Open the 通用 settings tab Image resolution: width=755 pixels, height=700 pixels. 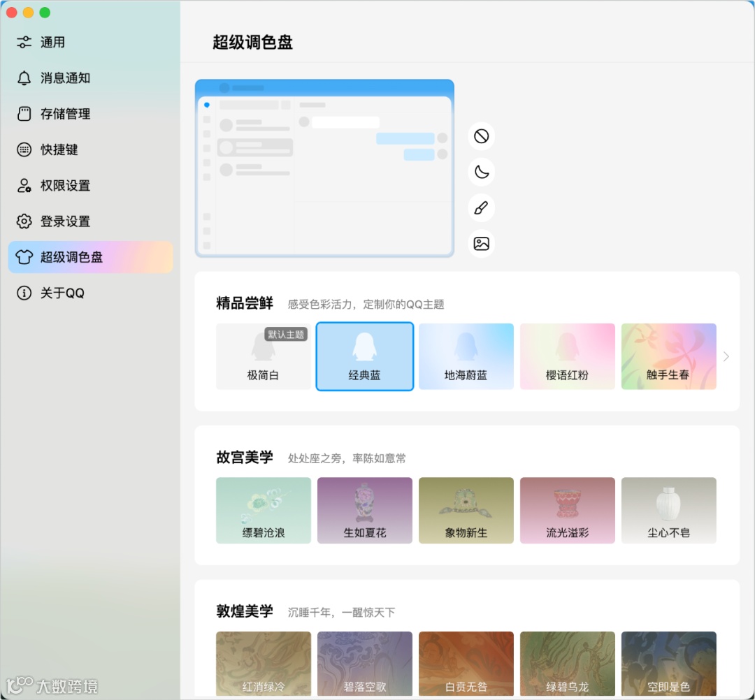[x=90, y=43]
